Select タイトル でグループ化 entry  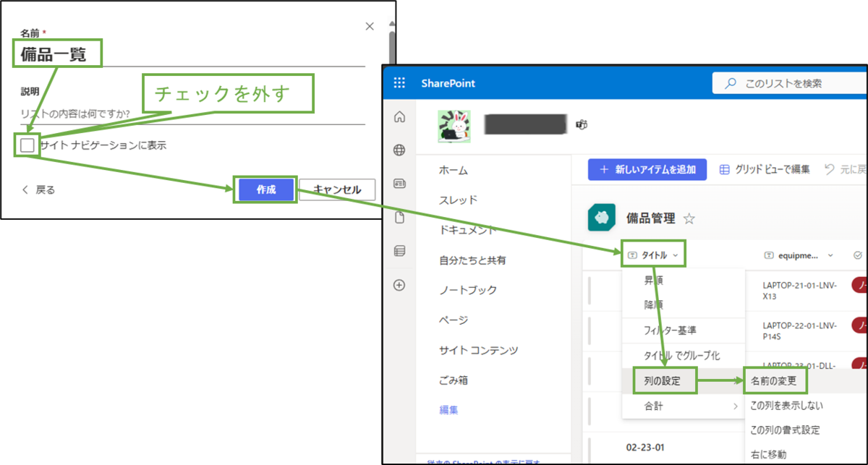pyautogui.click(x=684, y=356)
